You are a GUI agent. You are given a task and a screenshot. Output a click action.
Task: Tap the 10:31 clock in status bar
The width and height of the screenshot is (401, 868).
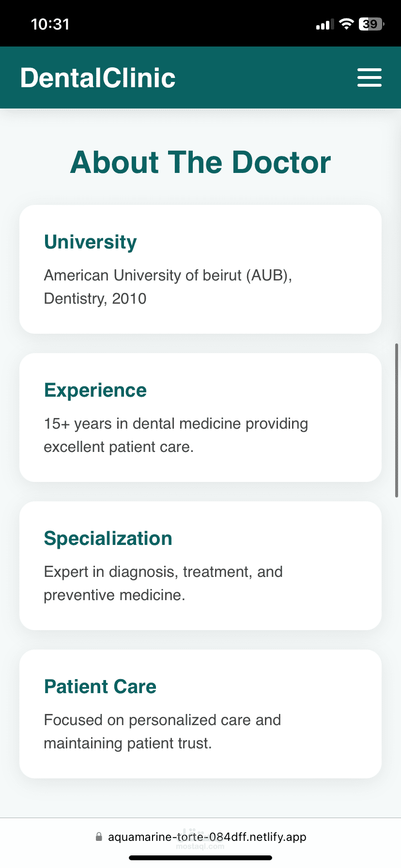[x=50, y=24]
